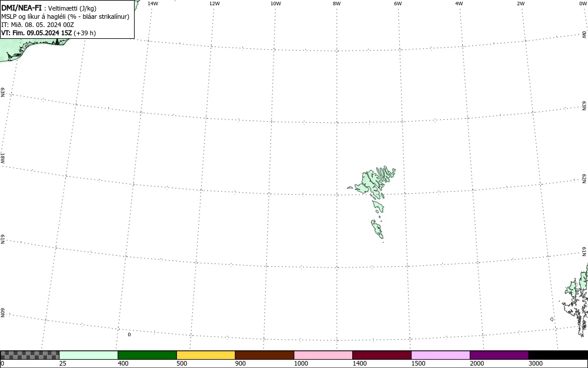Pick the dark purple 2000–3000 legend swatch
588x368 pixels.
click(x=499, y=355)
